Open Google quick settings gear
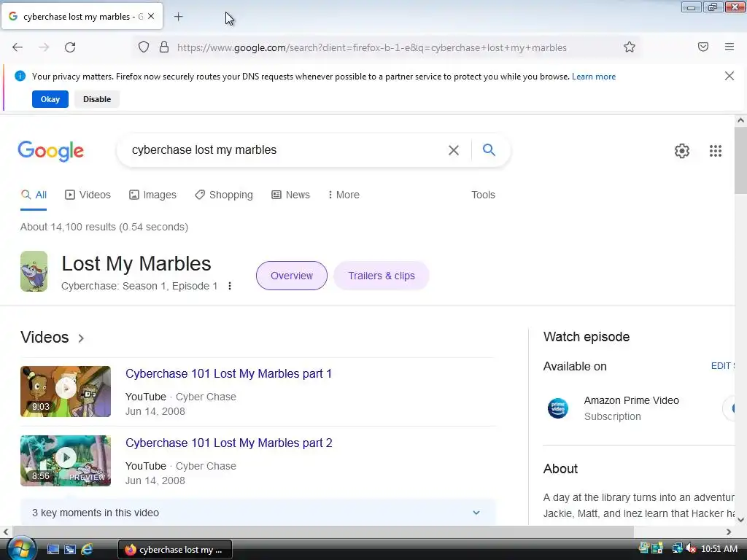This screenshot has width=747, height=560. pos(682,151)
